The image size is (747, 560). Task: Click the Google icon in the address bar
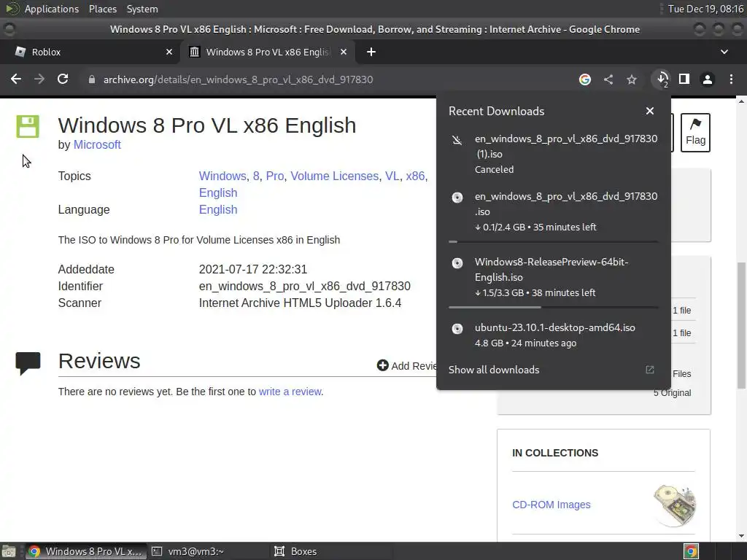(585, 79)
